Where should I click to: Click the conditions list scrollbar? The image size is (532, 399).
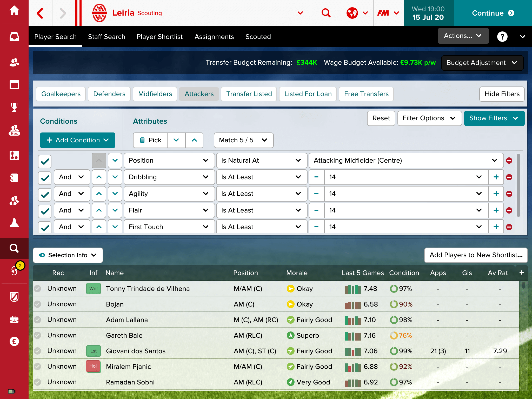[518, 185]
